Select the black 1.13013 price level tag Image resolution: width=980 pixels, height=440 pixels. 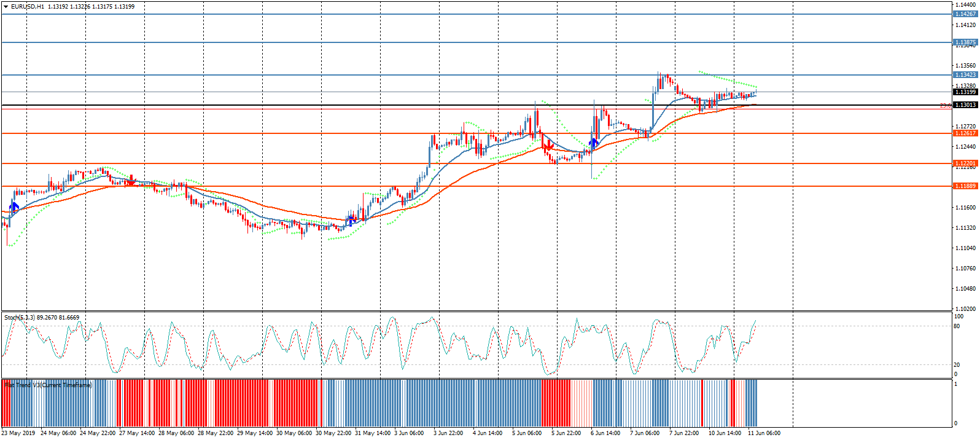click(x=964, y=105)
